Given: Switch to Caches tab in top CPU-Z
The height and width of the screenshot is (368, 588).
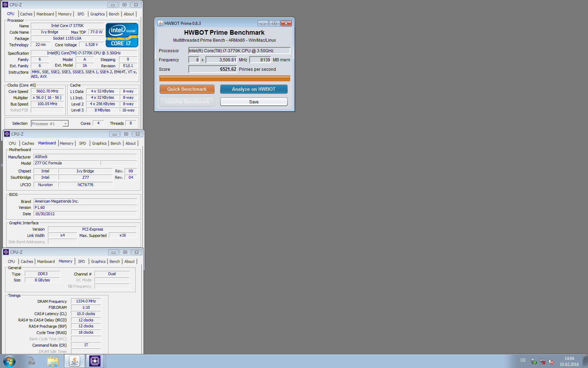Looking at the screenshot, I should (x=26, y=14).
